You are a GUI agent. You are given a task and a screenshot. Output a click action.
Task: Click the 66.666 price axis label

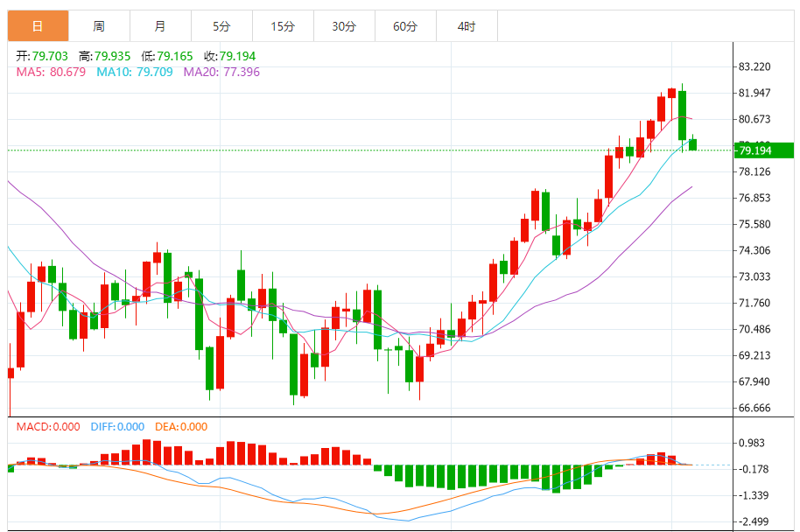754,408
